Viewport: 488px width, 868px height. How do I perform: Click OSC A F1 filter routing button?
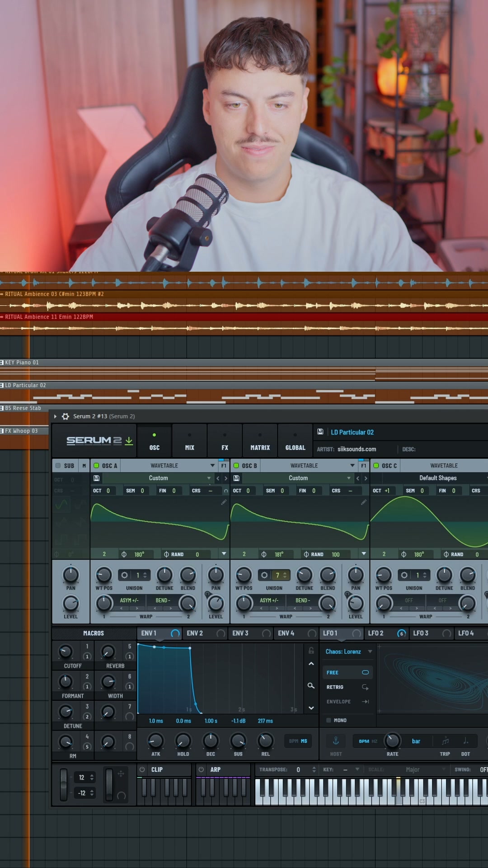pyautogui.click(x=224, y=465)
